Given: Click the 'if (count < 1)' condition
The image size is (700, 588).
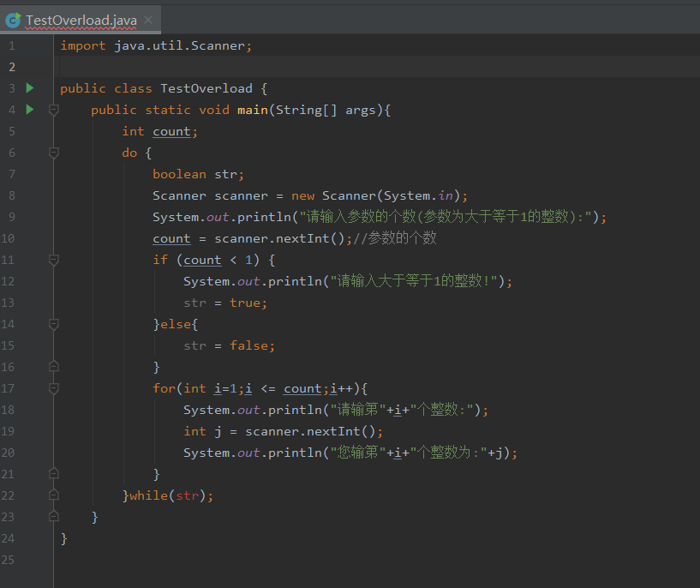Looking at the screenshot, I should (x=206, y=260).
